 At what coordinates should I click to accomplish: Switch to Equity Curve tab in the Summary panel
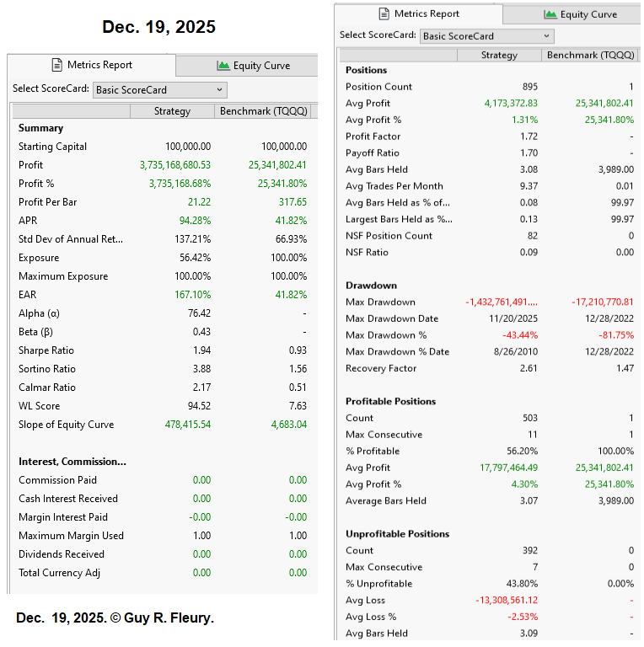[x=252, y=66]
